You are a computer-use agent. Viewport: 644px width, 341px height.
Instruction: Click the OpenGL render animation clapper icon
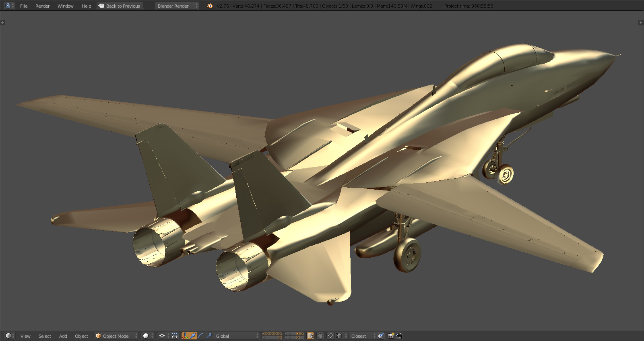pos(399,336)
